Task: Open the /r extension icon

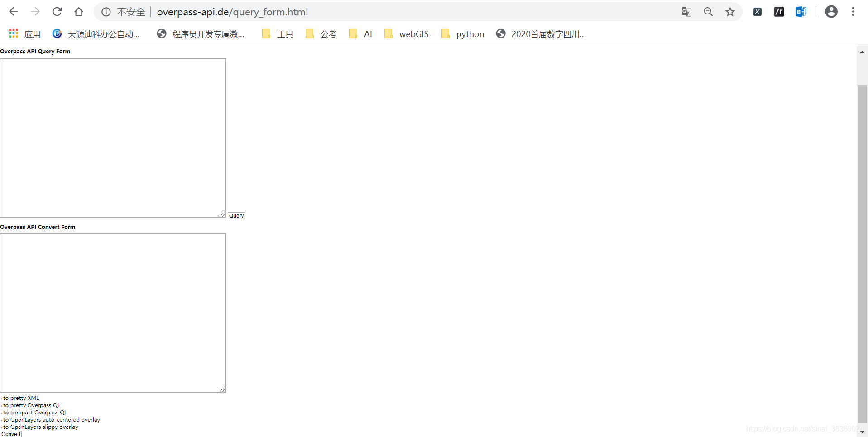Action: point(779,12)
